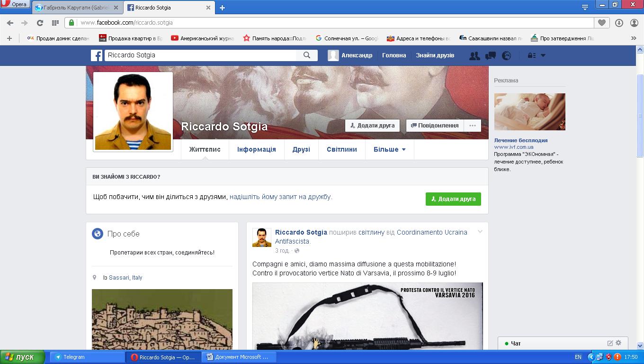
Task: Click the Facebook logo icon
Action: pyautogui.click(x=97, y=55)
